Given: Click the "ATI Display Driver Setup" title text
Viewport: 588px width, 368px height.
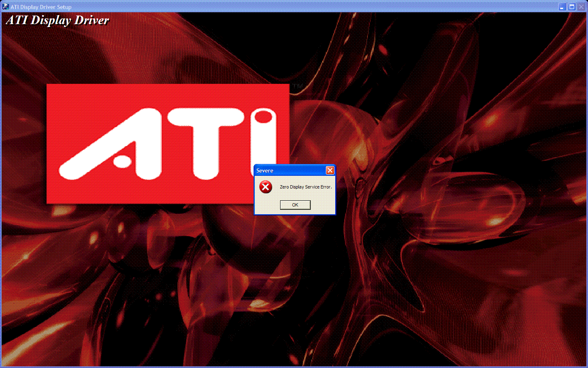Looking at the screenshot, I should (41, 7).
